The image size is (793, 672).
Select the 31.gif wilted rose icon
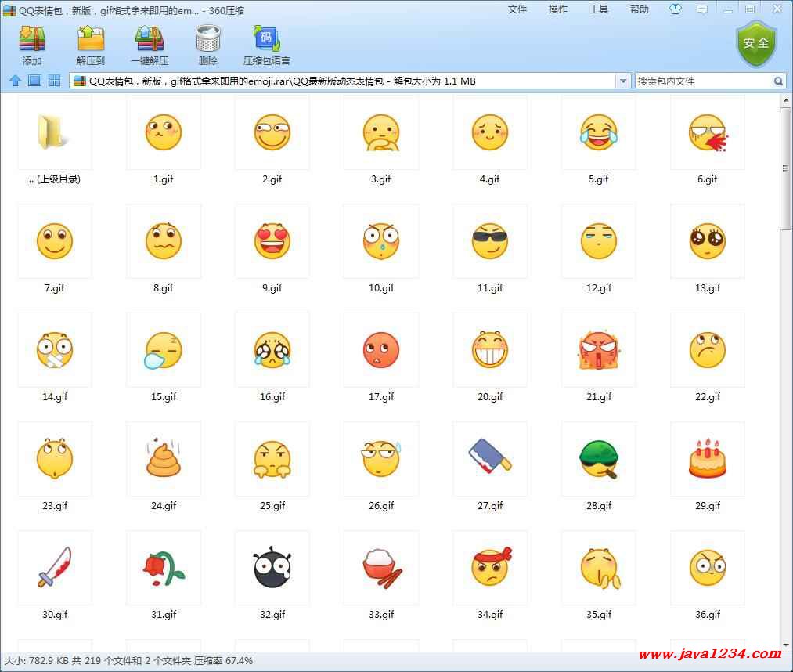(x=164, y=568)
